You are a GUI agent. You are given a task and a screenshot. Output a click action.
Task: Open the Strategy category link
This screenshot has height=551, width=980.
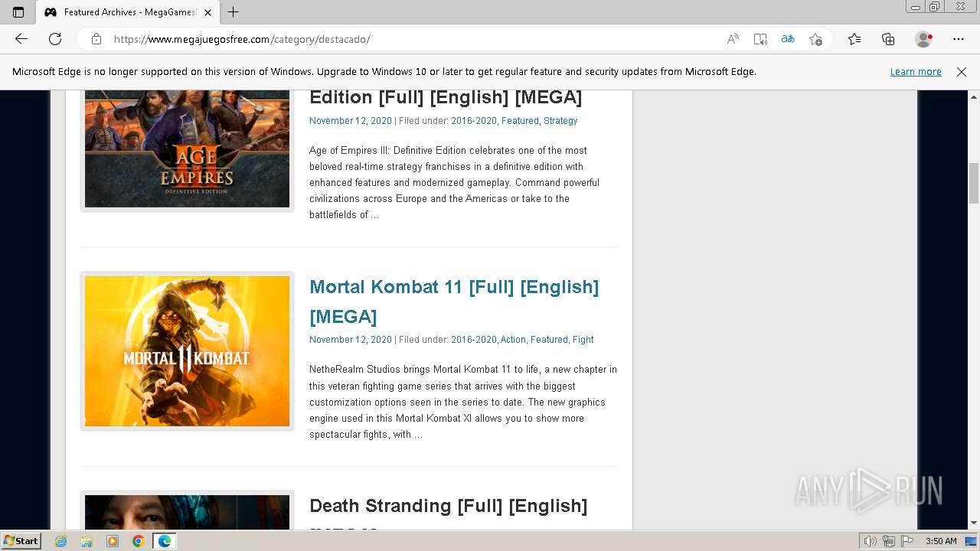pyautogui.click(x=560, y=121)
